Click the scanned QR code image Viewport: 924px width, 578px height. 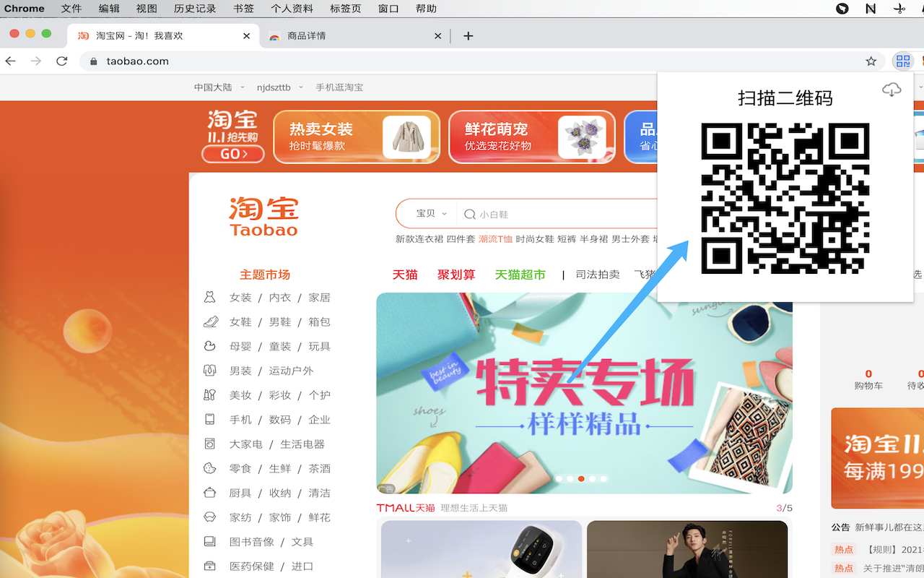pos(785,198)
